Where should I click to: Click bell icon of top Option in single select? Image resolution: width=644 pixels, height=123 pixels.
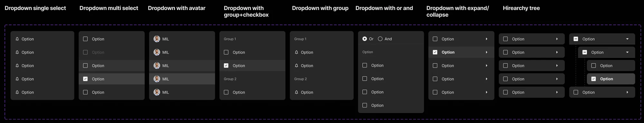click(17, 39)
